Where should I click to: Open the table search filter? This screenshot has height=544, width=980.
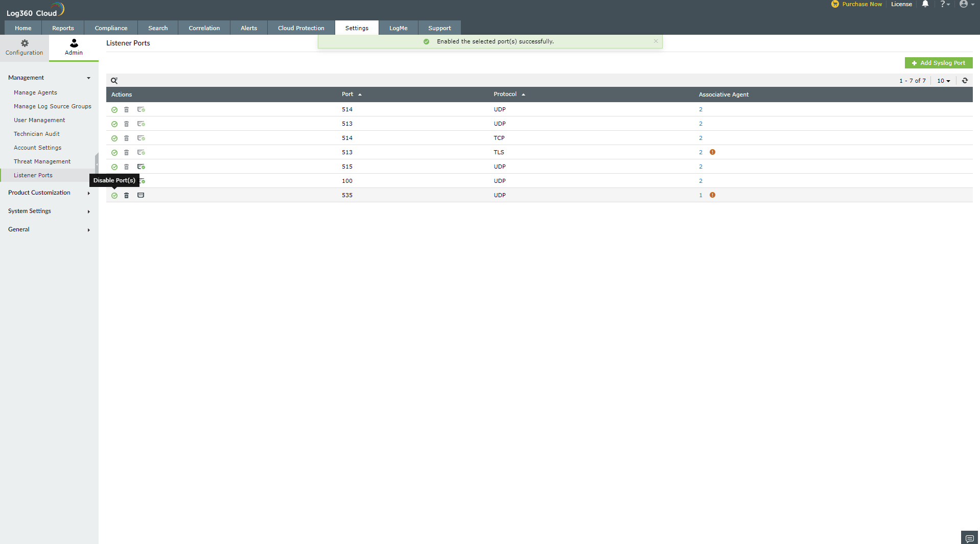point(114,81)
